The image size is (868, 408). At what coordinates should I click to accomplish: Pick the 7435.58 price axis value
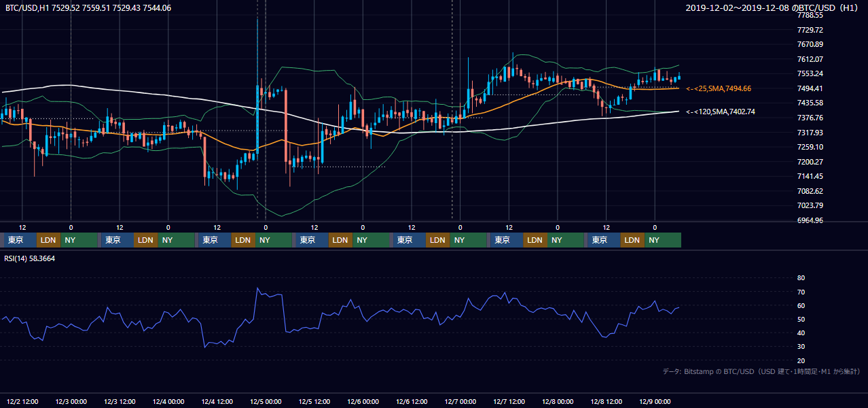tap(810, 103)
